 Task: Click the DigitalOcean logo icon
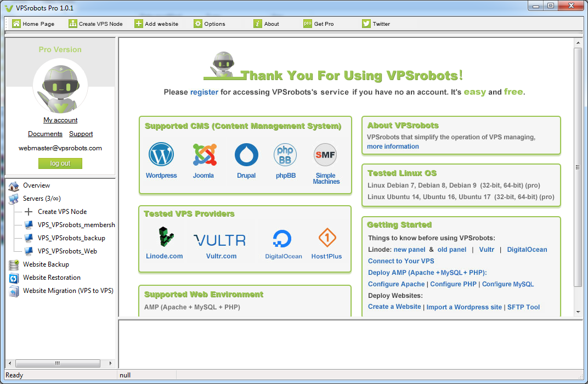point(282,239)
